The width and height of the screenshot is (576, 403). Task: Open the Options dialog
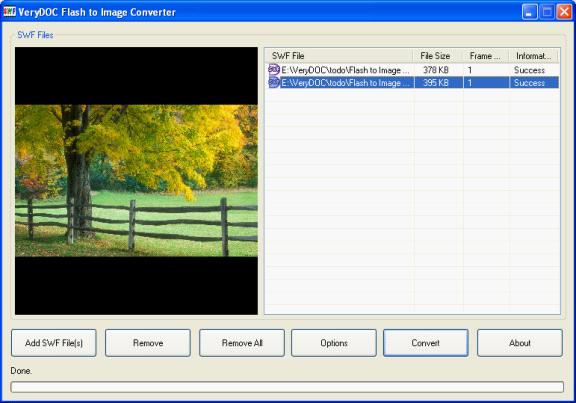point(334,343)
